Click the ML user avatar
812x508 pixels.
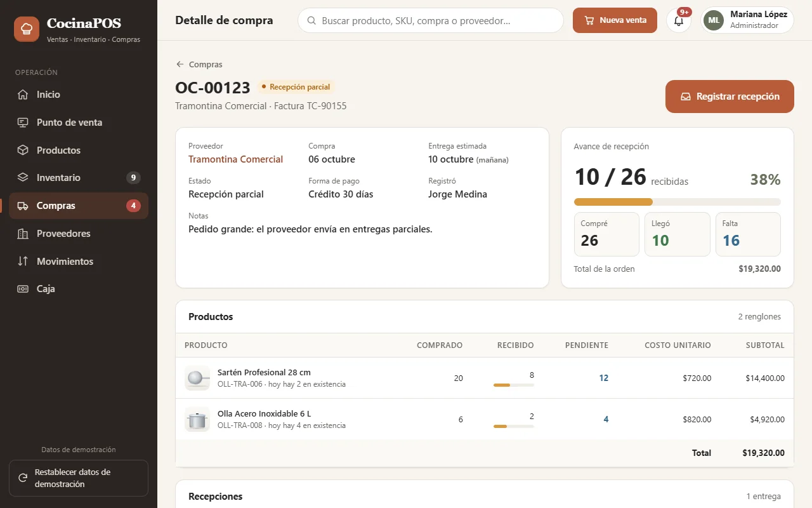click(714, 20)
